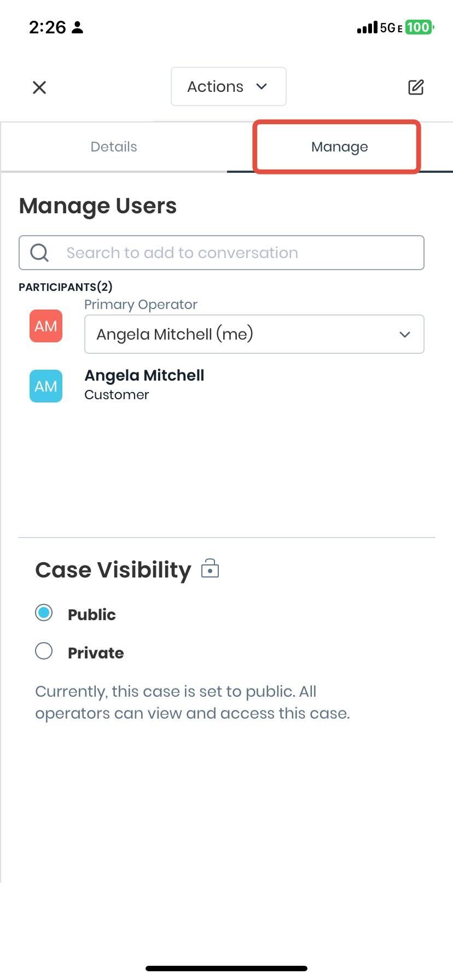Tap the battery indicator in status bar
This screenshot has height=980, width=453.
coord(419,27)
